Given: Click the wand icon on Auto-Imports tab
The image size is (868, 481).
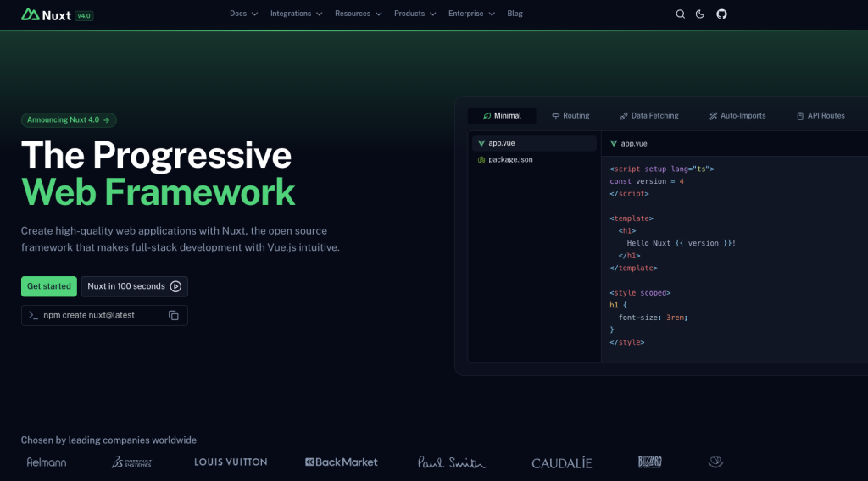Looking at the screenshot, I should pos(713,116).
